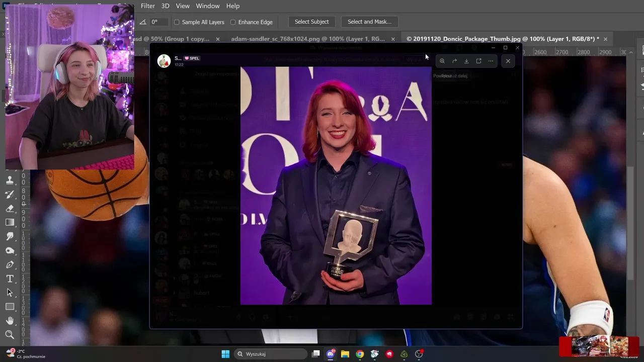Viewport: 644px width, 362px height.
Task: Close the adam-sandler_sc_768x1024.png tab
Action: click(393, 39)
